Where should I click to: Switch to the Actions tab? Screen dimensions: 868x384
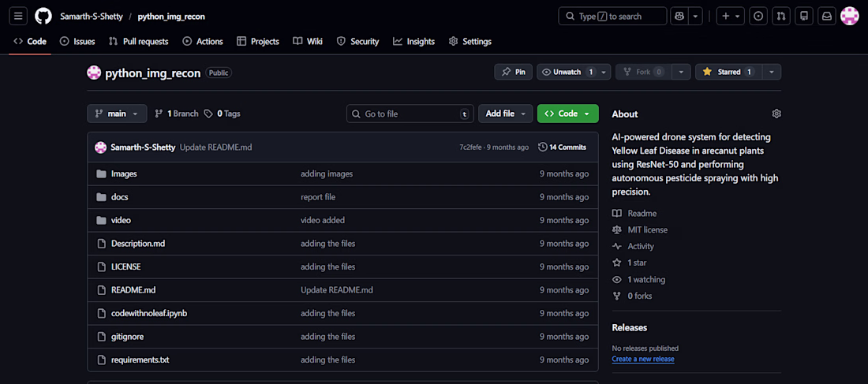point(203,41)
